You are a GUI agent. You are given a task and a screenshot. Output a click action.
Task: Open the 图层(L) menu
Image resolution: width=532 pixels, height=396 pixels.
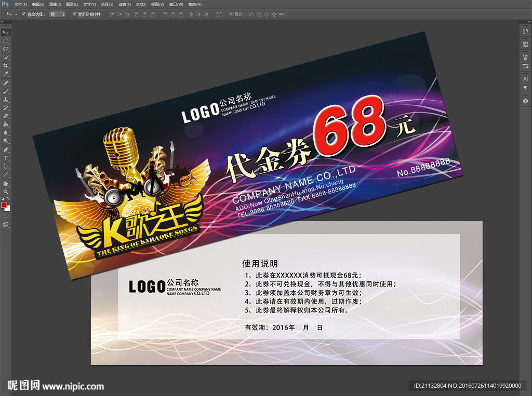pos(72,4)
